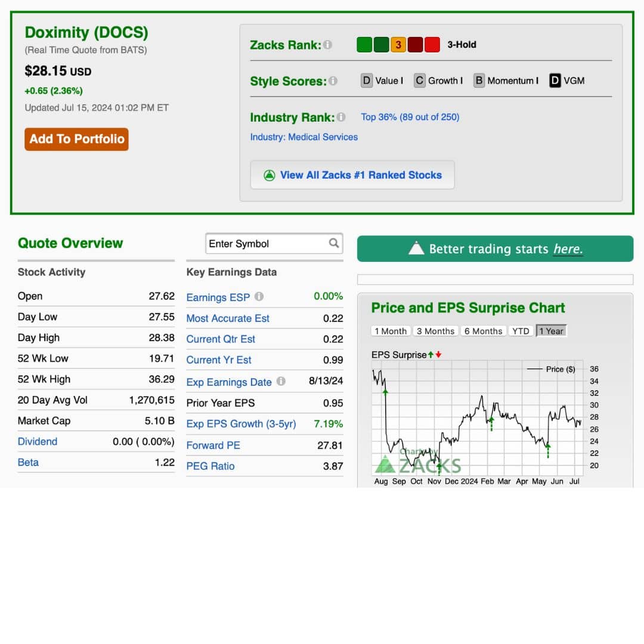The width and height of the screenshot is (644, 644).
Task: Click the search magnifier icon
Action: click(x=334, y=243)
